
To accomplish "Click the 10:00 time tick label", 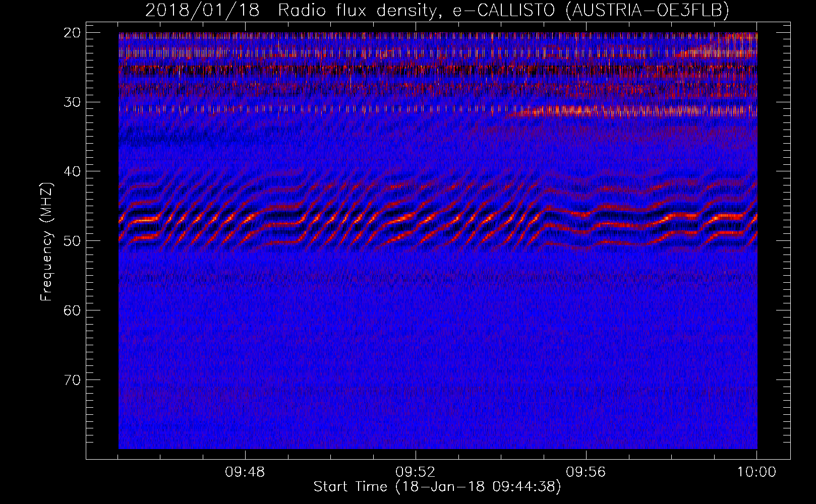I will pos(756,472).
